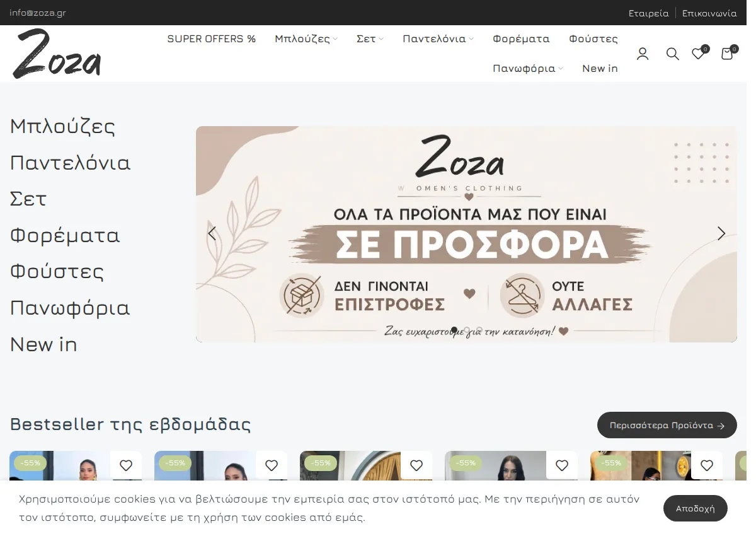Open Φορέματα in sidebar category list
This screenshot has width=756, height=536.
pyautogui.click(x=65, y=235)
